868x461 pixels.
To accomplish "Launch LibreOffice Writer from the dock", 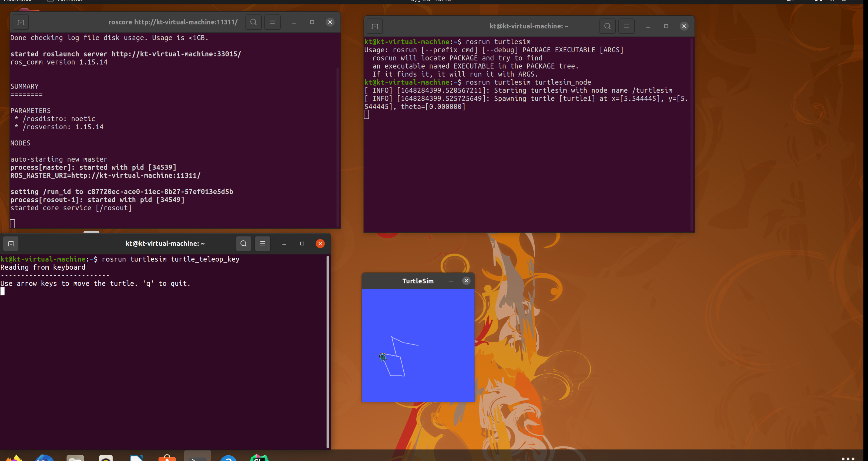I will click(x=136, y=458).
